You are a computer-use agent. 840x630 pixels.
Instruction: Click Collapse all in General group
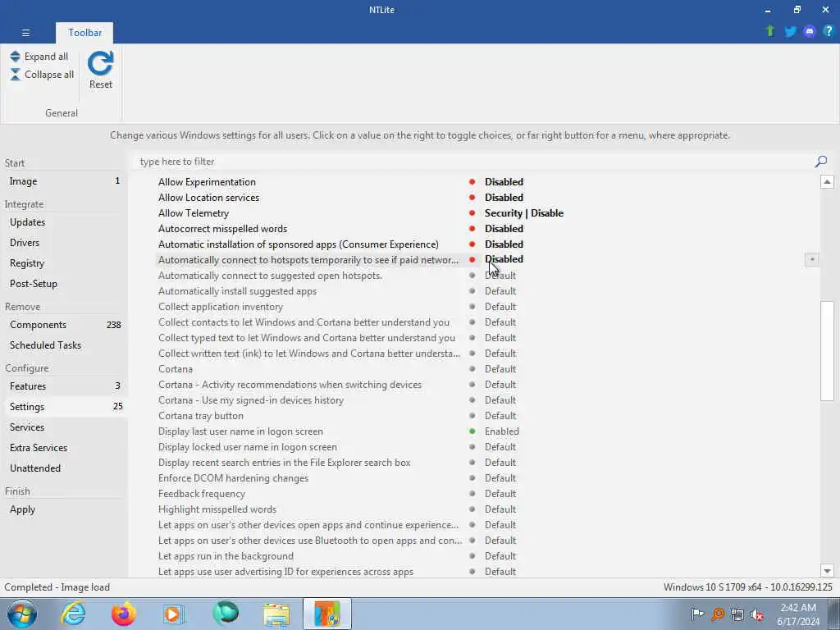pyautogui.click(x=42, y=75)
